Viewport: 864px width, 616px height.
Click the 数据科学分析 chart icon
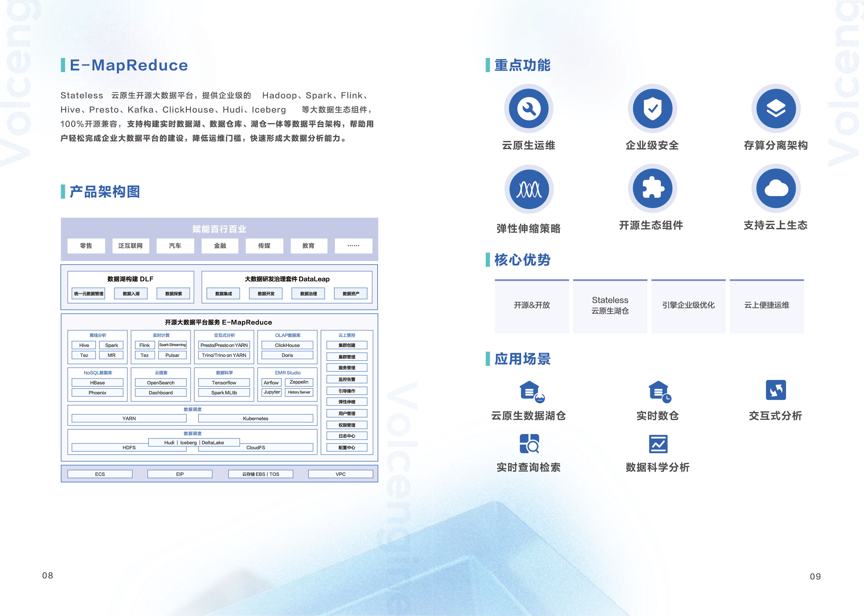(x=658, y=444)
